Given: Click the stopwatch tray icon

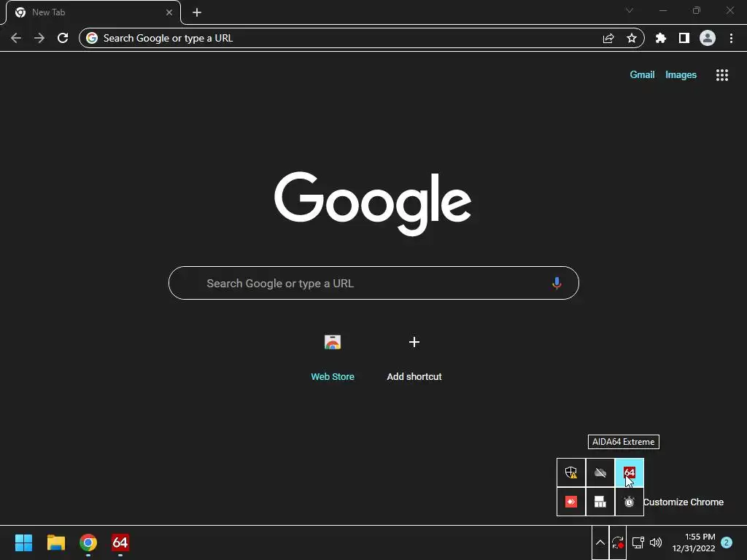Looking at the screenshot, I should pos(630,502).
